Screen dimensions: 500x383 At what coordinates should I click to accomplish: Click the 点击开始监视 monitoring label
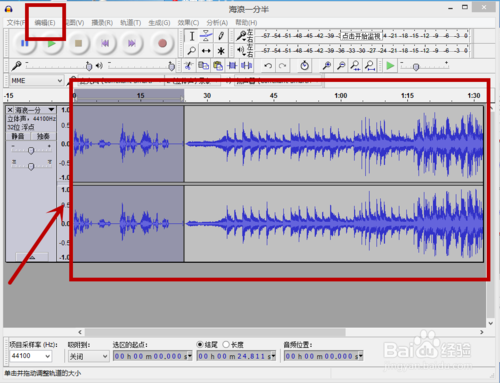point(361,36)
